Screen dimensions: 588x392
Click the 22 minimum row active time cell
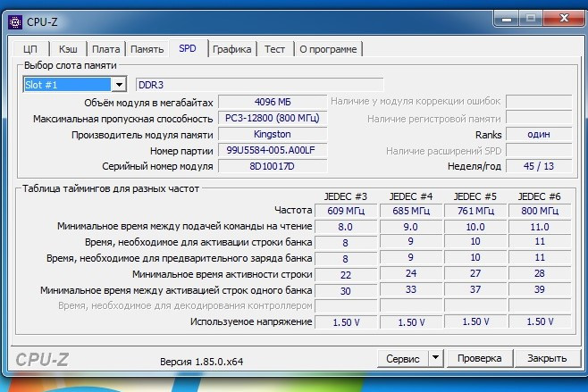click(x=346, y=275)
